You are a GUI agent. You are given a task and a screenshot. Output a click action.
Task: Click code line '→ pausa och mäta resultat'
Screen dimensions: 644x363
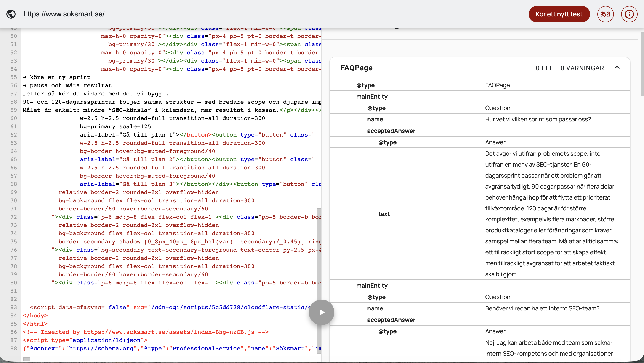tap(67, 85)
